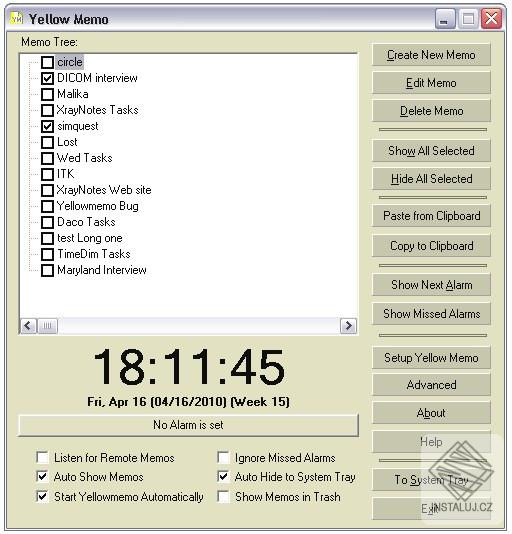Click Delete Memo button
The image size is (512, 534).
pyautogui.click(x=431, y=111)
